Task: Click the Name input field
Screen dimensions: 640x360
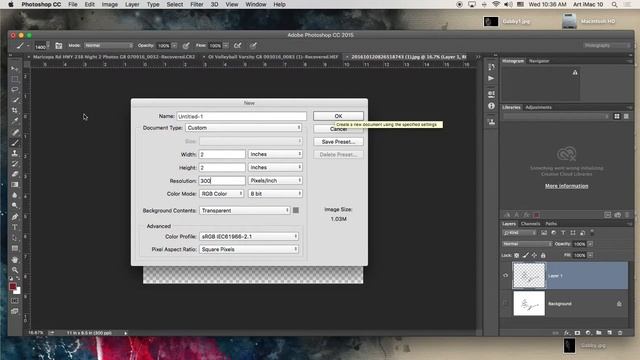Action: [241, 116]
